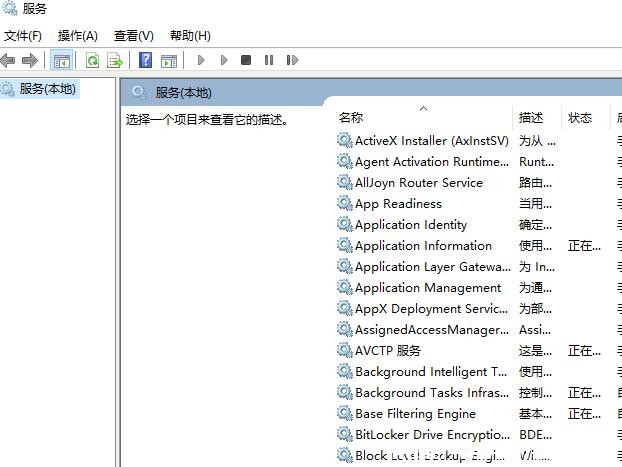622x467 pixels.
Task: Click the 服务 window title icon
Action: [x=10, y=8]
